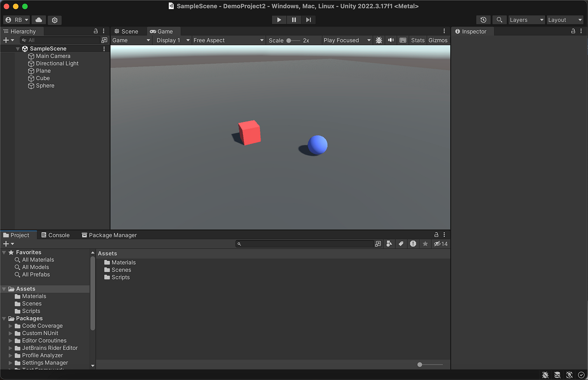Click the hidden items eye icon showing 14
Image resolution: width=588 pixels, height=380 pixels.
tap(441, 244)
